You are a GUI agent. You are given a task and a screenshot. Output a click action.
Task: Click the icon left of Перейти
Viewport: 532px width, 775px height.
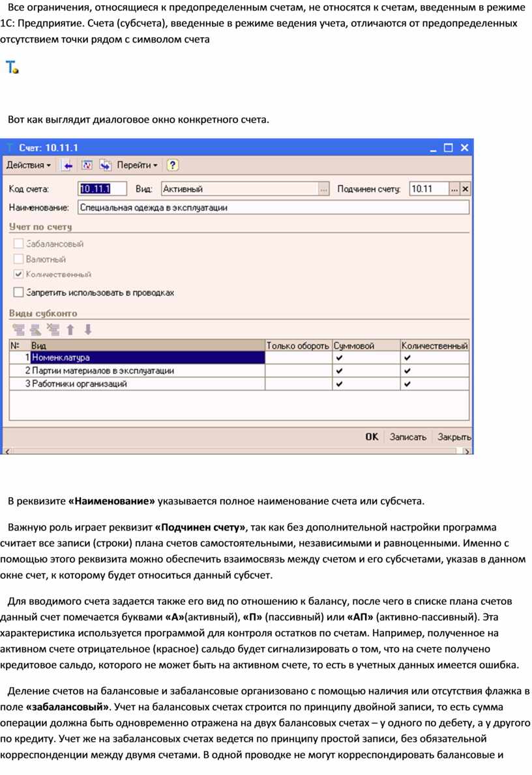106,166
